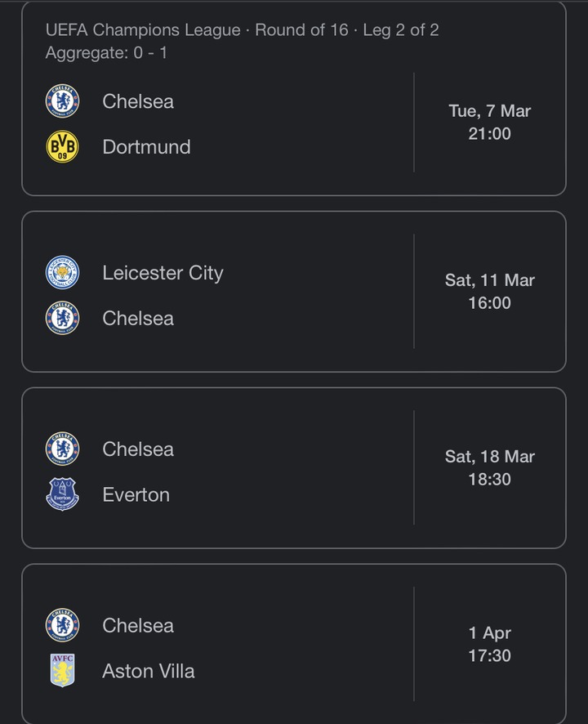The height and width of the screenshot is (724, 588).
Task: Open the Leicester City team name
Action: pyautogui.click(x=163, y=273)
